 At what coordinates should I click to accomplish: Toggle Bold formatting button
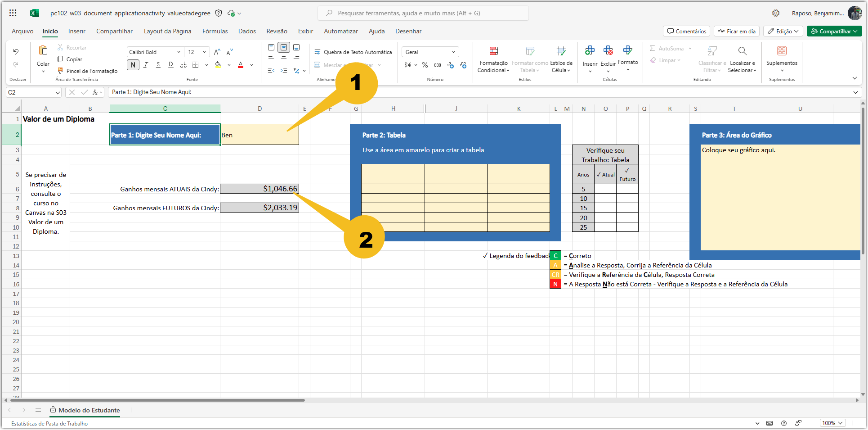click(x=133, y=65)
